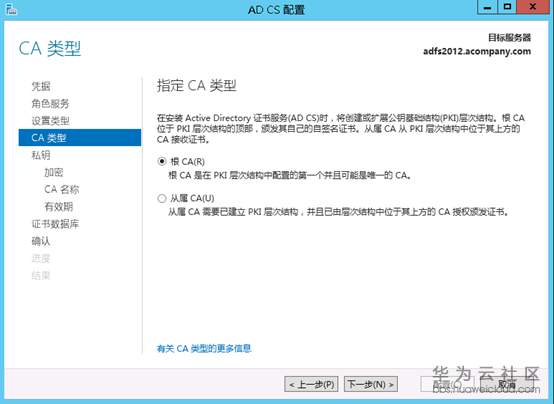Open 有关 CA 类型的更多信息 link
554x404 pixels.
click(x=204, y=349)
